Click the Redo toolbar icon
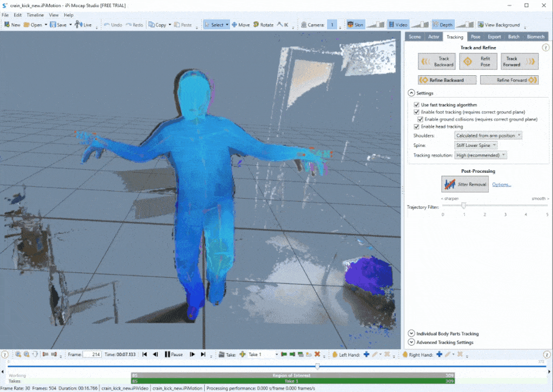The height and width of the screenshot is (392, 553). coord(129,25)
